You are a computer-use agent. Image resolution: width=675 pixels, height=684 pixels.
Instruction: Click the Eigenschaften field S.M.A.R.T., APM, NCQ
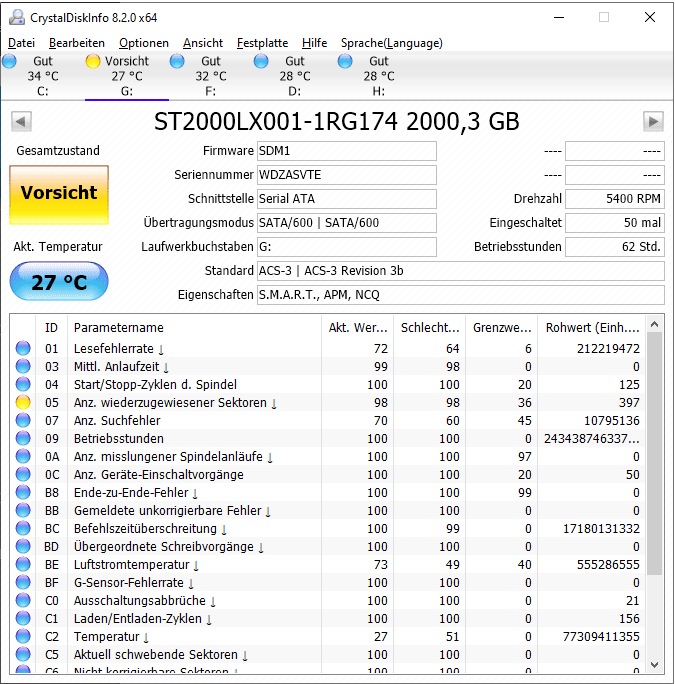click(461, 295)
